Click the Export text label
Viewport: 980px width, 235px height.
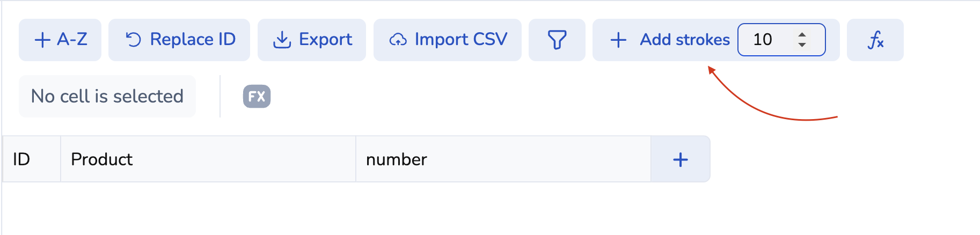click(x=325, y=40)
